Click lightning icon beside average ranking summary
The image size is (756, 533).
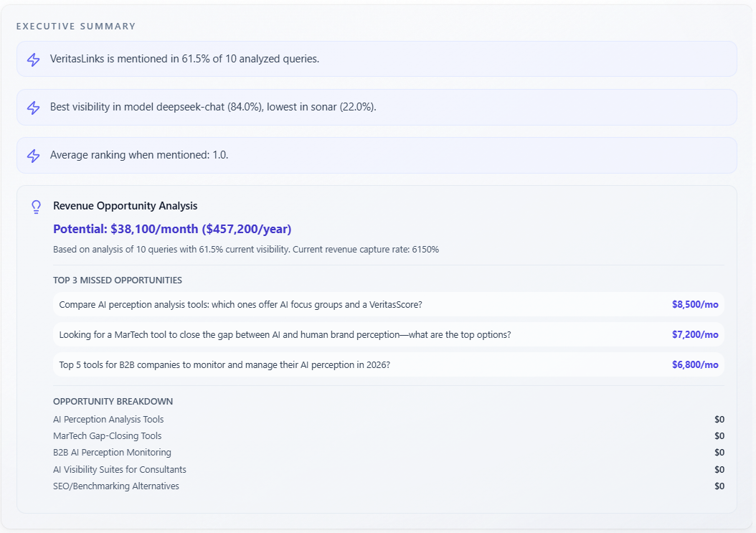(x=33, y=156)
